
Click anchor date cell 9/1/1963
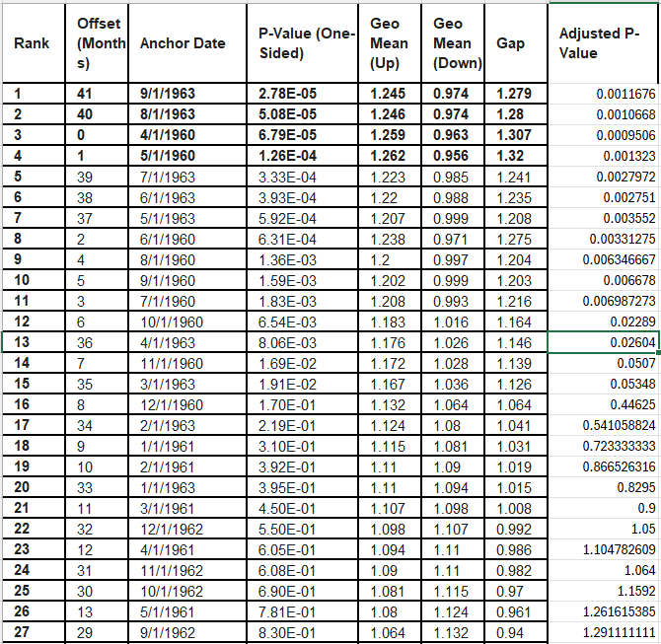(187, 94)
